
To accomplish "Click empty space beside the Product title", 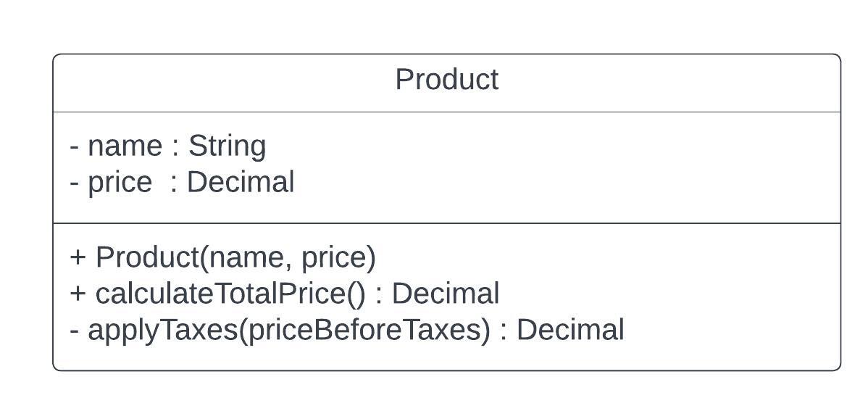I will tap(664, 83).
